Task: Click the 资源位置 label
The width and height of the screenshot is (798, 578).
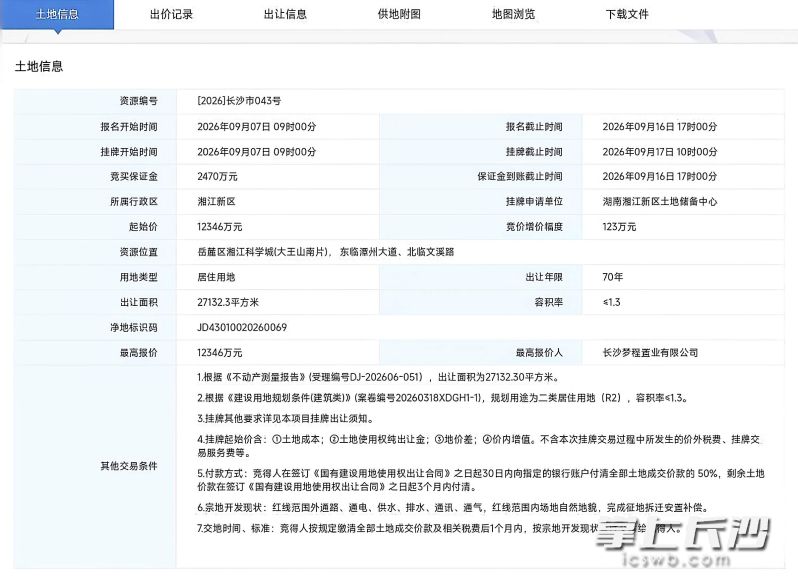Action: [138, 252]
